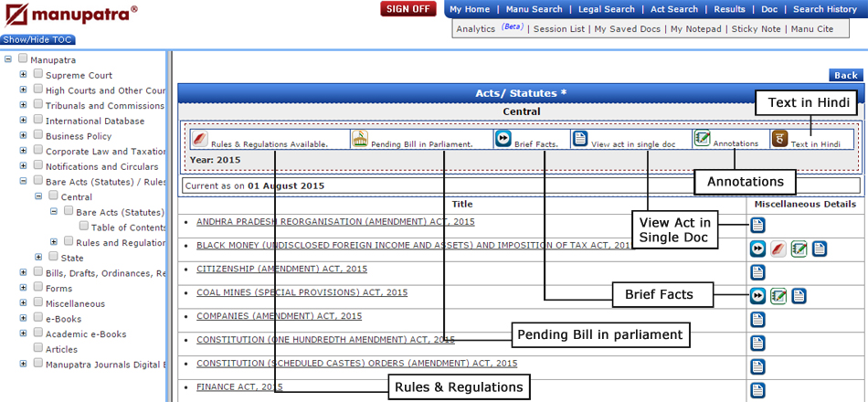Open Manu Cite link
Viewport: 868px width, 402px height.
(x=812, y=29)
